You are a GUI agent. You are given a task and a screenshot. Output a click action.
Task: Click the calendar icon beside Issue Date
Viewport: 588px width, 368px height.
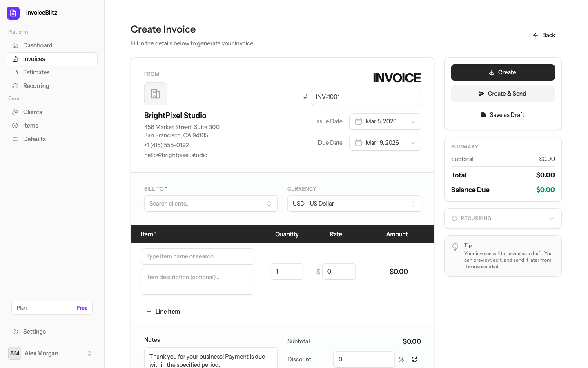(x=359, y=121)
